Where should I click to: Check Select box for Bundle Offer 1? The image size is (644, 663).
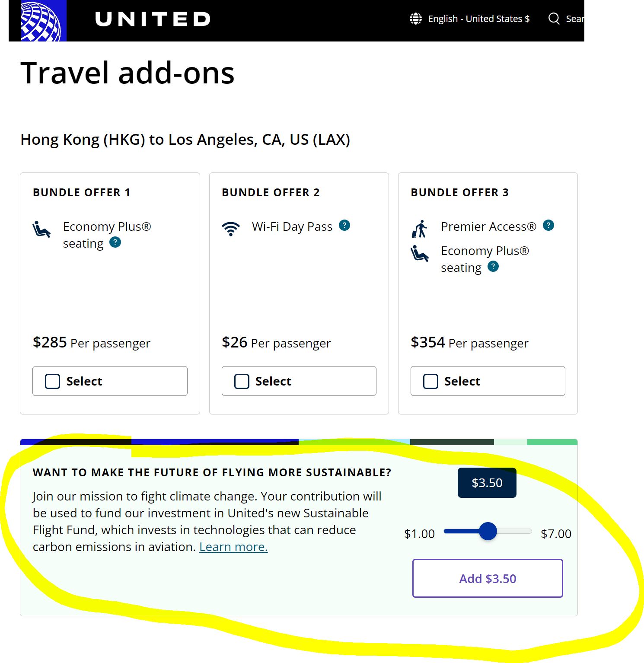pyautogui.click(x=53, y=381)
